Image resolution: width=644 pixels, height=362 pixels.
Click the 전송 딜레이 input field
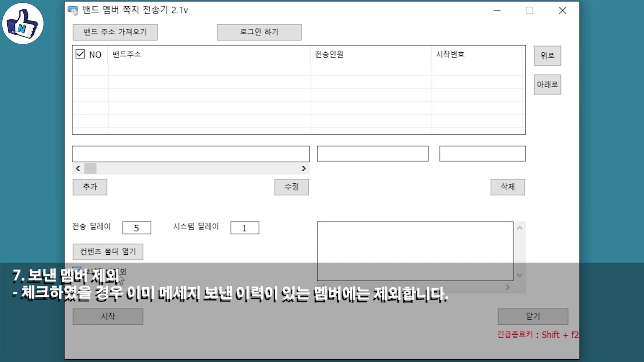pos(137,228)
